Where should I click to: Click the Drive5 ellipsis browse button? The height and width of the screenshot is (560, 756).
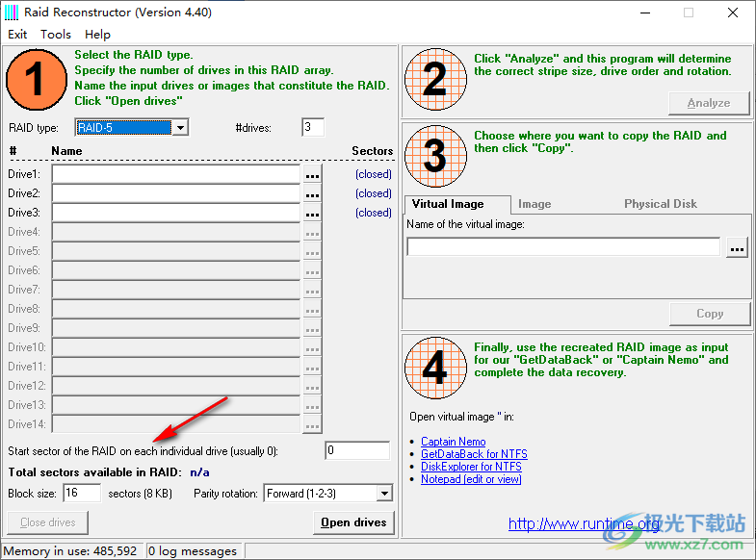coord(312,252)
